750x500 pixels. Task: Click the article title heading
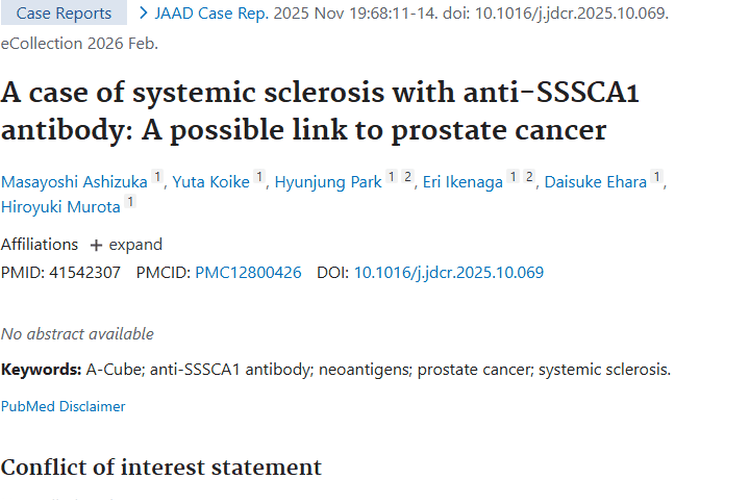(x=320, y=111)
